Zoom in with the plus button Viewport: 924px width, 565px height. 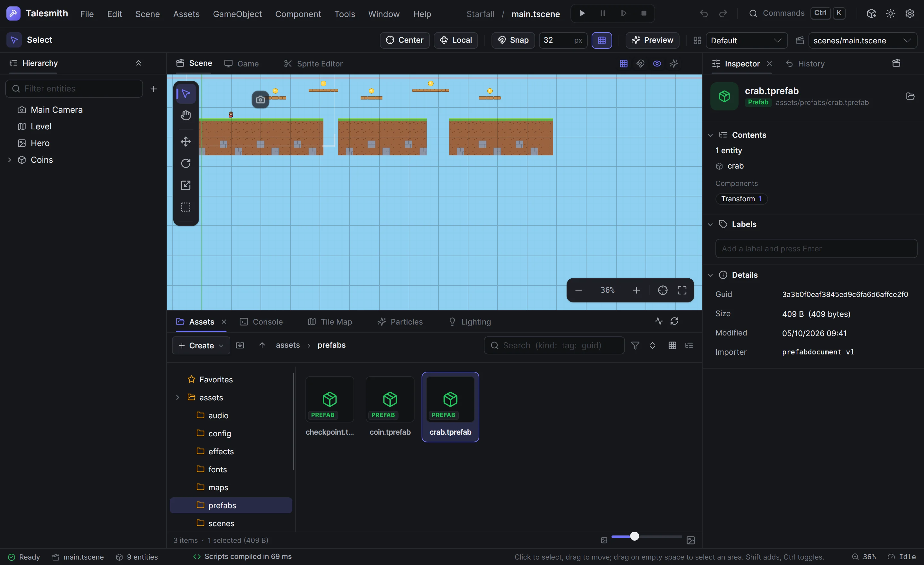[637, 290]
